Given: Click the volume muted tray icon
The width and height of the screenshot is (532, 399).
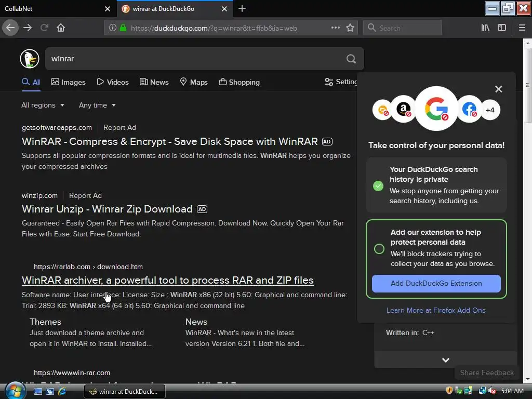Looking at the screenshot, I should pyautogui.click(x=492, y=391).
